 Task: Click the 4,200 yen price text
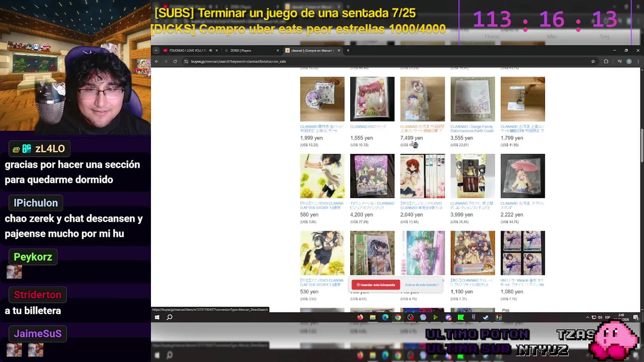361,215
